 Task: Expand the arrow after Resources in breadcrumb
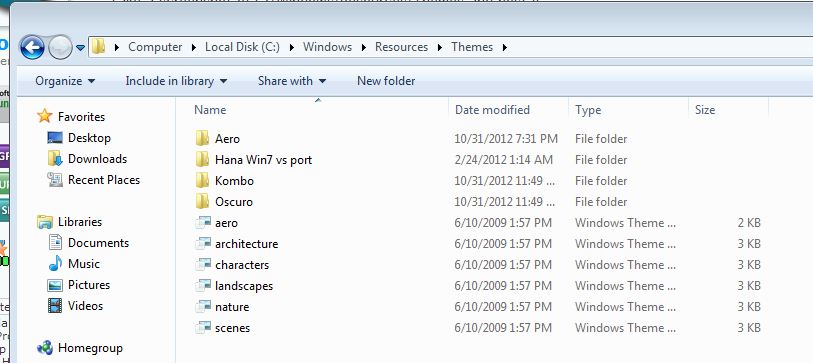tap(440, 48)
